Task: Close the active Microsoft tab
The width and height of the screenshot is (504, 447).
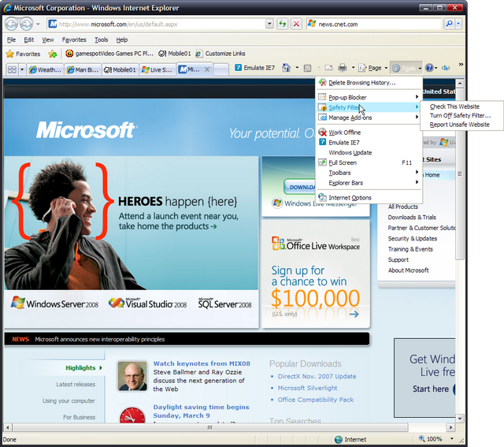Action: click(207, 69)
